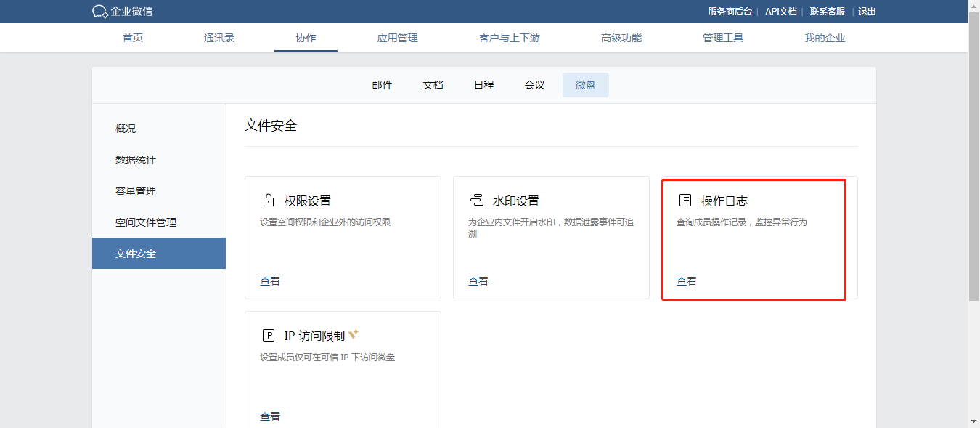Viewport: 980px width, 428px height.
Task: Switch to 管理工具 tab
Action: click(x=723, y=38)
